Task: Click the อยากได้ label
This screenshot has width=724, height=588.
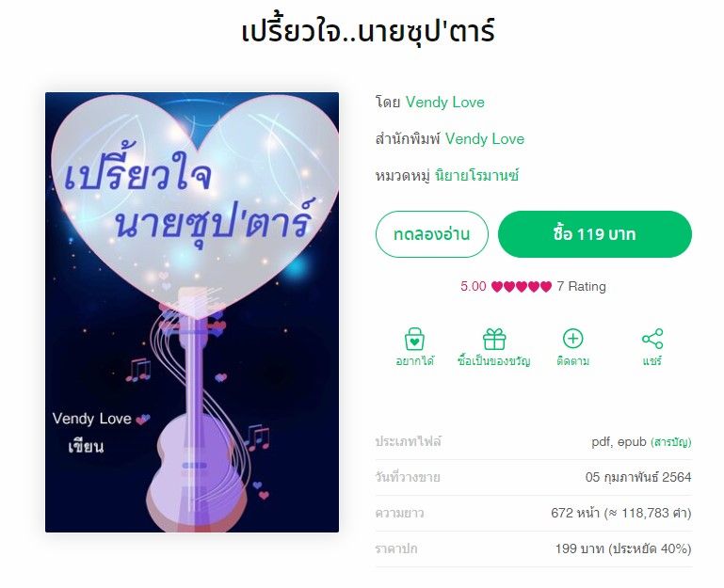Action: point(414,361)
